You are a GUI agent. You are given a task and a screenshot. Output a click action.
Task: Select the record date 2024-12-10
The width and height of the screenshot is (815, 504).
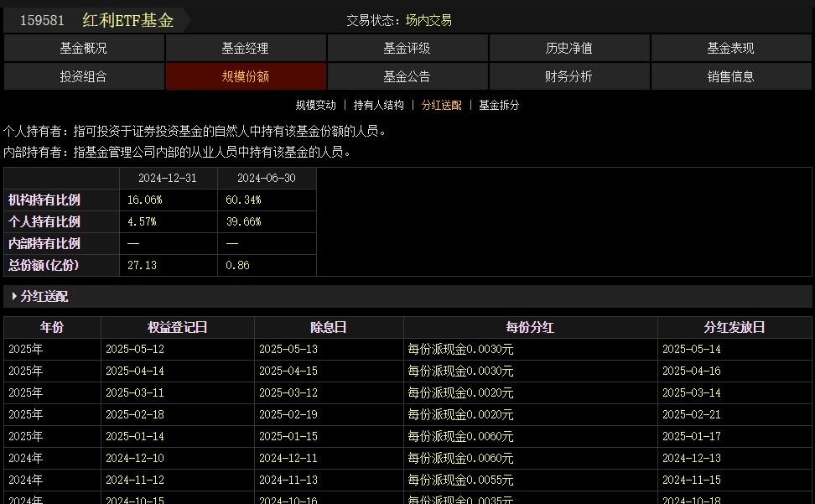pyautogui.click(x=135, y=458)
